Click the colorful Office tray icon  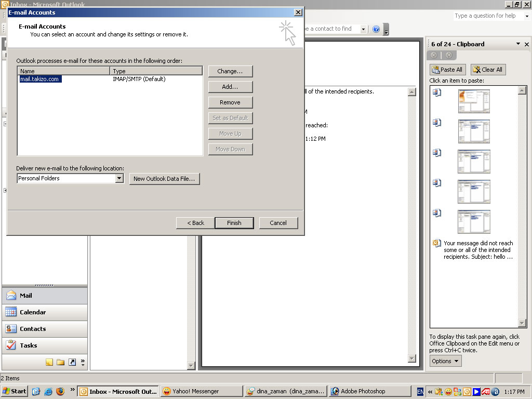[458, 392]
